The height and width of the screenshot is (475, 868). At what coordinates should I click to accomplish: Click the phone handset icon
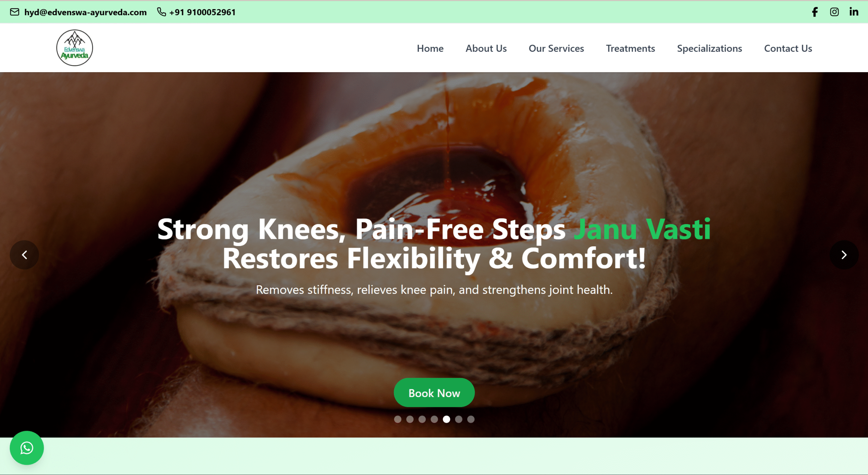click(161, 12)
